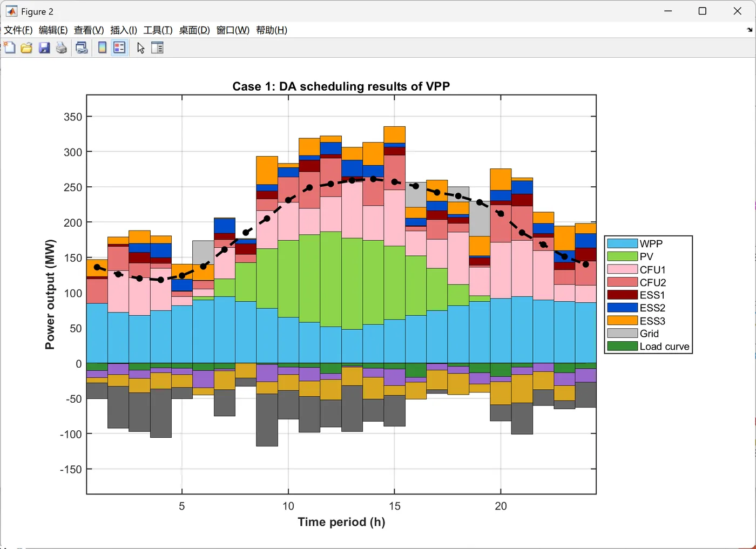Screen dimensions: 756x549
Task: Click the Grid legend entry
Action: pyautogui.click(x=649, y=334)
